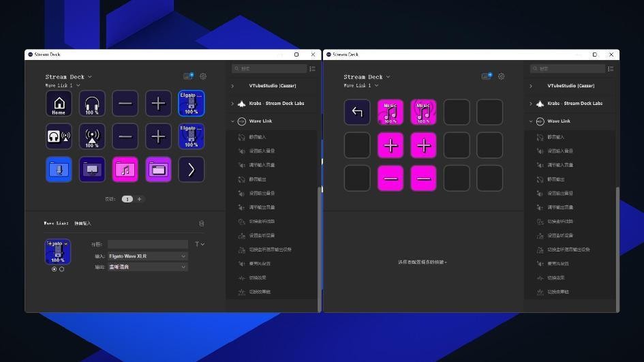Open Wave Link 1 profile dropdown, left window
This screenshot has width=644, height=362.
[63, 85]
